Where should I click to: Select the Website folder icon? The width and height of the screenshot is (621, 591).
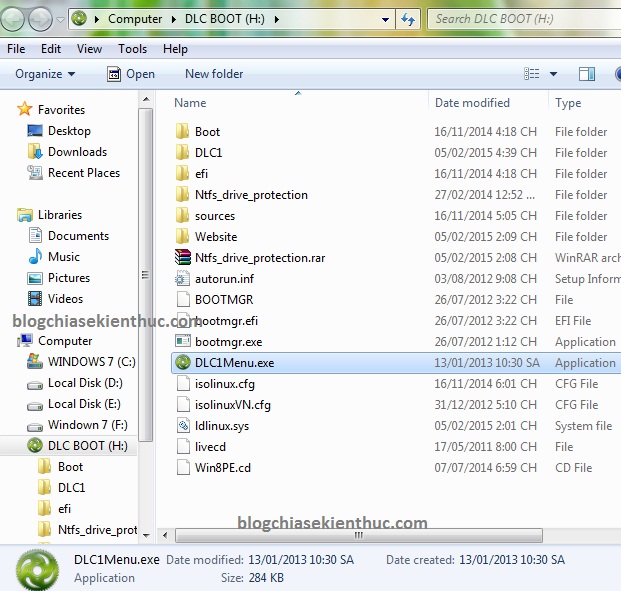(182, 236)
